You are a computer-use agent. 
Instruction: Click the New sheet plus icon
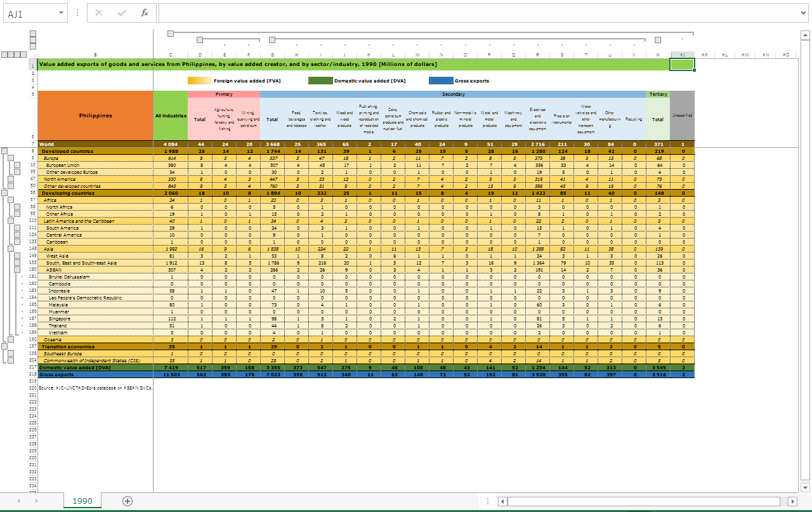click(x=128, y=501)
